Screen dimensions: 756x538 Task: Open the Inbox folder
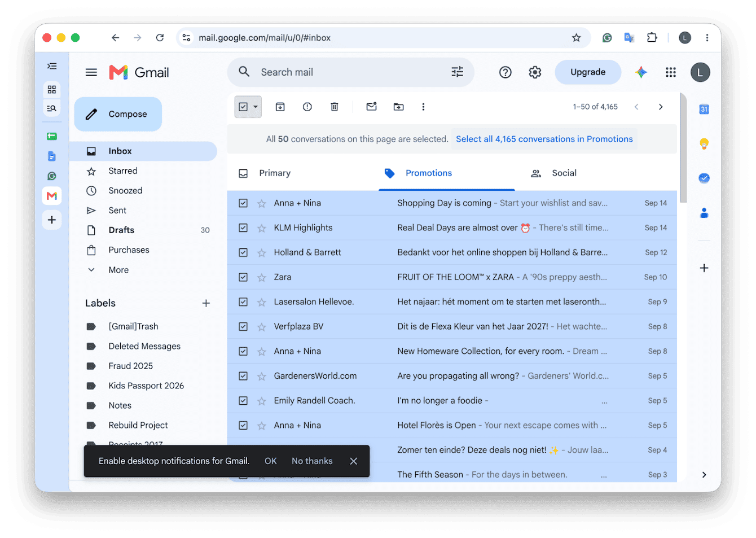pos(143,151)
